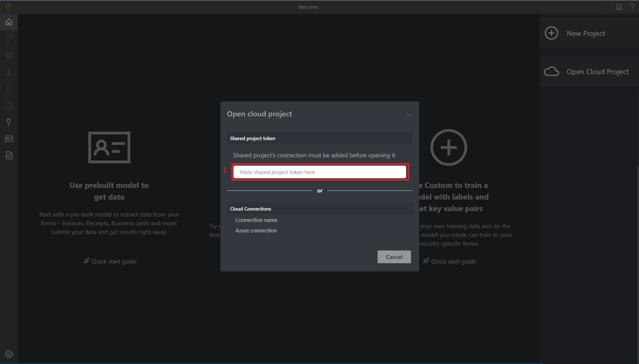Open the model Train sidebar icon
The width and height of the screenshot is (639, 364).
point(9,55)
